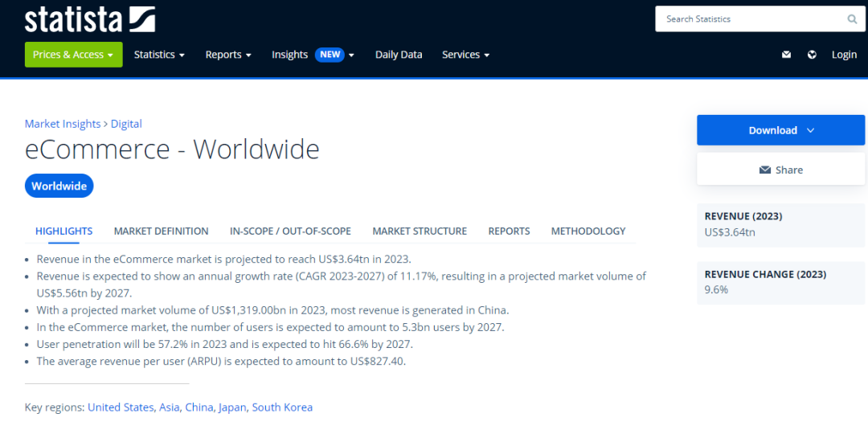Click the Login link
The height and width of the screenshot is (438, 868).
tap(844, 55)
